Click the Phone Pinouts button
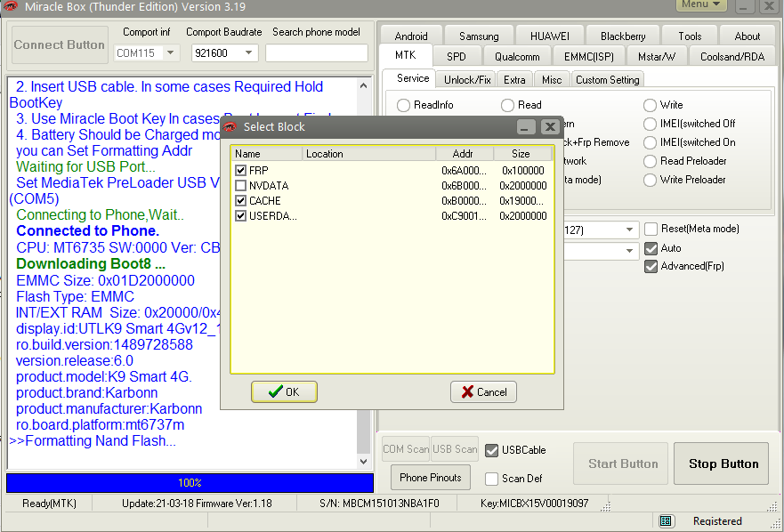Screen dimensions: 784x532 (431, 478)
